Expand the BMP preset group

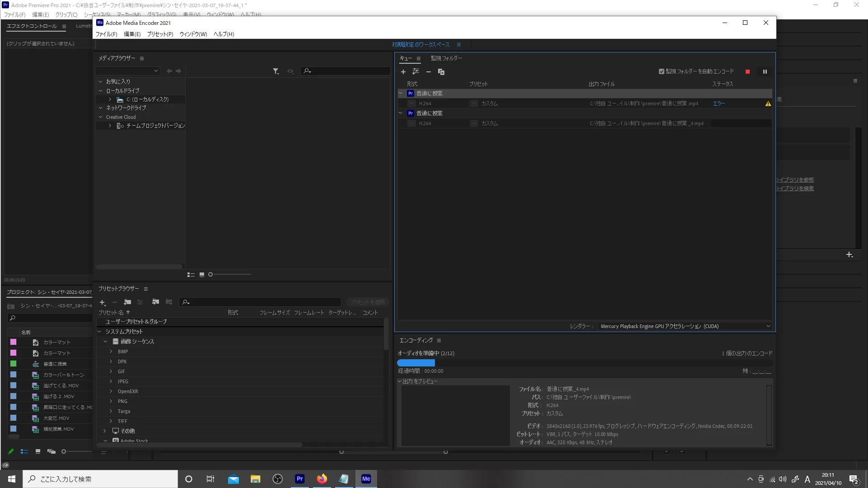[111, 352]
